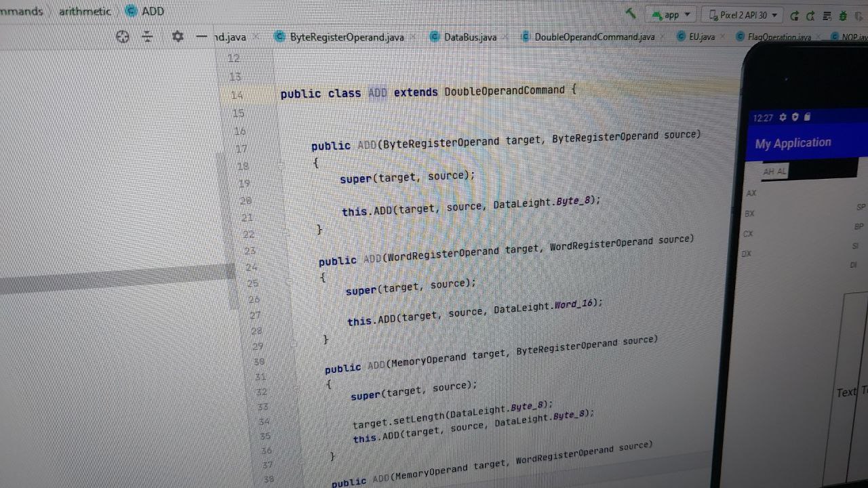Click the ADD class name on line 14
The image size is (868, 488).
coord(378,92)
